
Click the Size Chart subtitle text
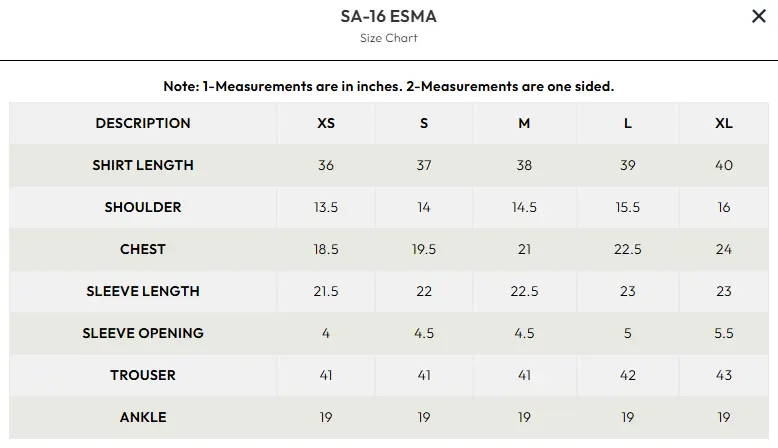click(x=388, y=38)
